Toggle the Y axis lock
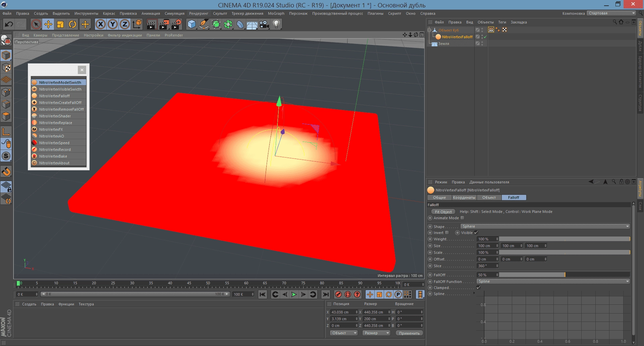The width and height of the screenshot is (644, 346). 113,24
